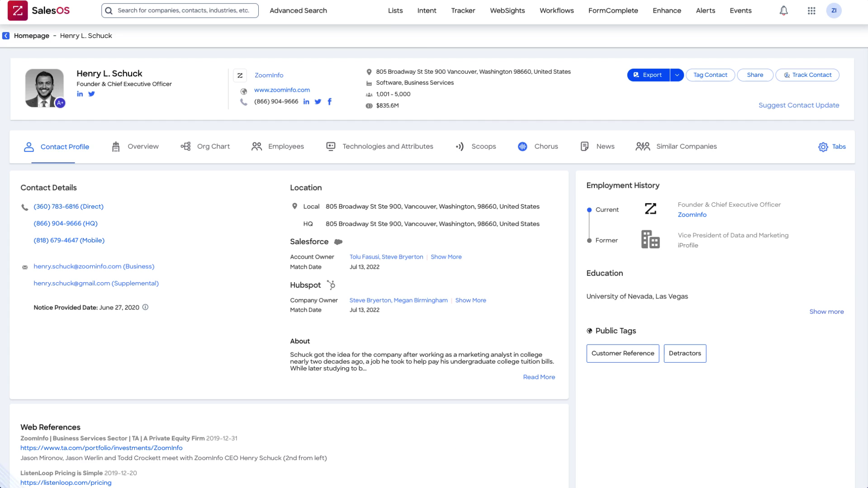Open Henry Schuck's Twitter profile icon
The height and width of the screenshot is (488, 868).
pos(92,94)
